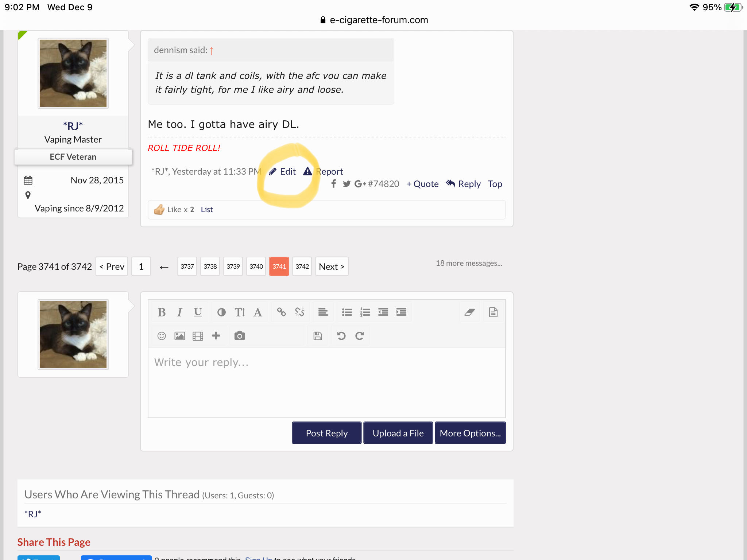Go to page 1
The image size is (747, 560).
click(x=141, y=267)
